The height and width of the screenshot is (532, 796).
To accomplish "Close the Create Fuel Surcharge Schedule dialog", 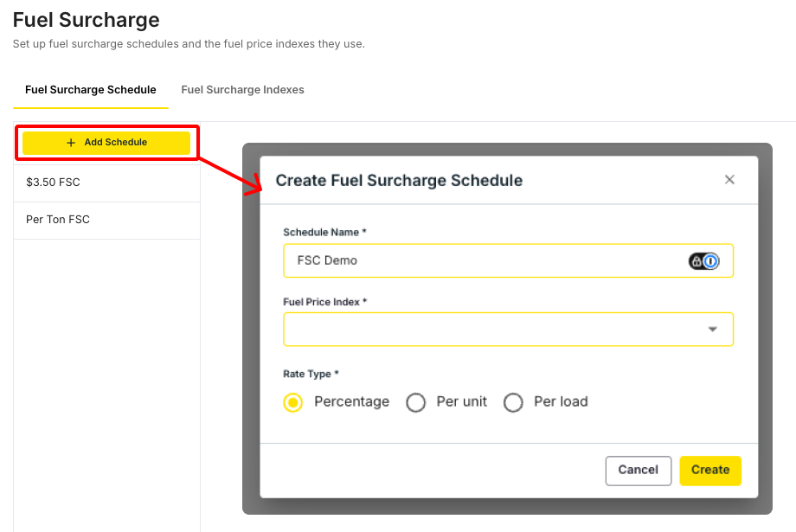I will tap(729, 180).
